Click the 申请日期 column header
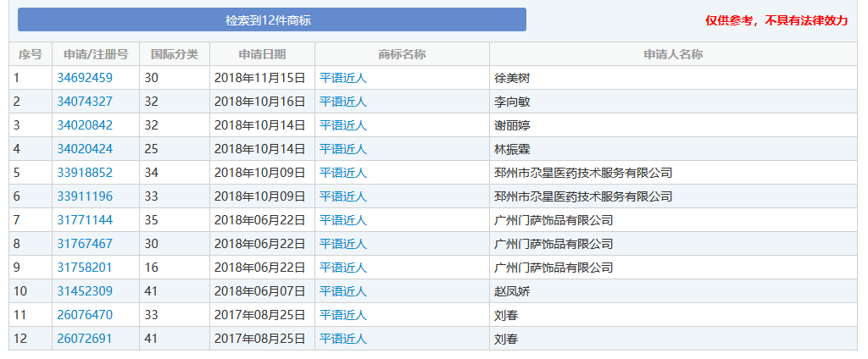 [263, 54]
